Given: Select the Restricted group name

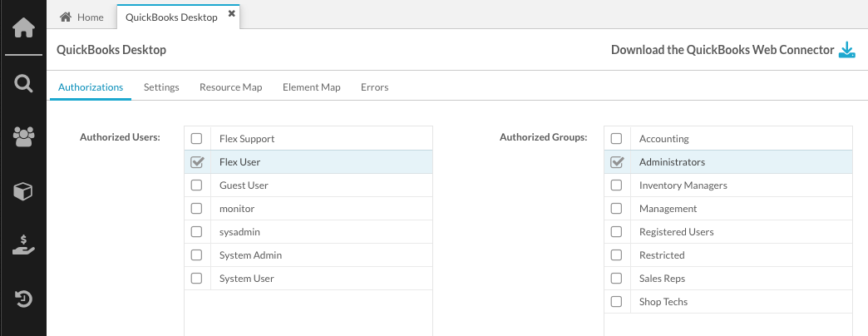Looking at the screenshot, I should (x=662, y=255).
